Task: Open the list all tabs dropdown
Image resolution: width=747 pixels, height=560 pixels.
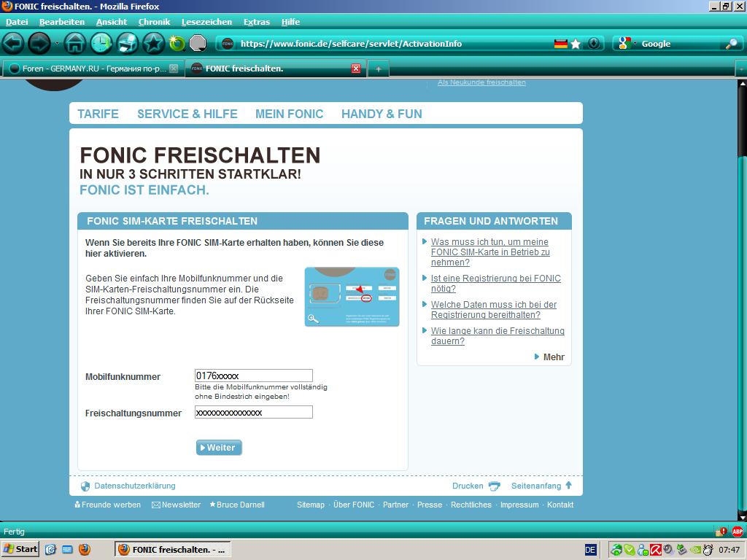Action: 741,69
